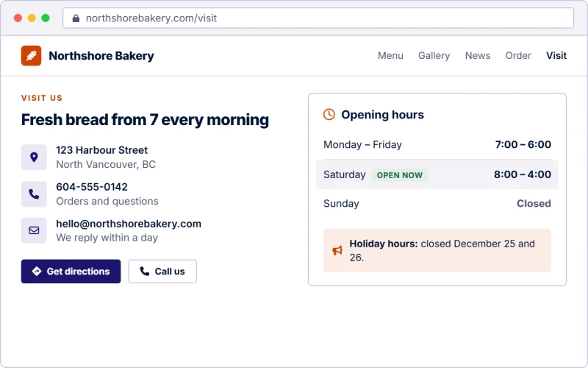
Task: Click the phone icon beside 604-555-0142
Action: click(x=34, y=194)
